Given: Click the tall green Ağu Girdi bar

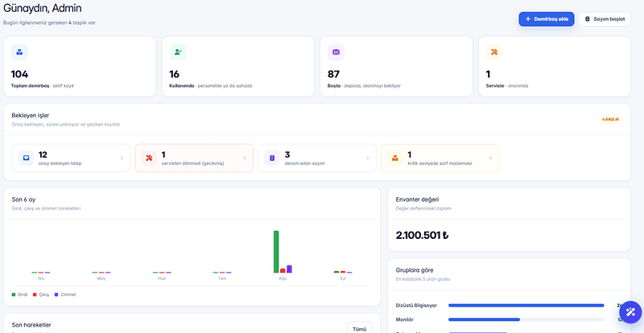Looking at the screenshot, I should pyautogui.click(x=276, y=252).
